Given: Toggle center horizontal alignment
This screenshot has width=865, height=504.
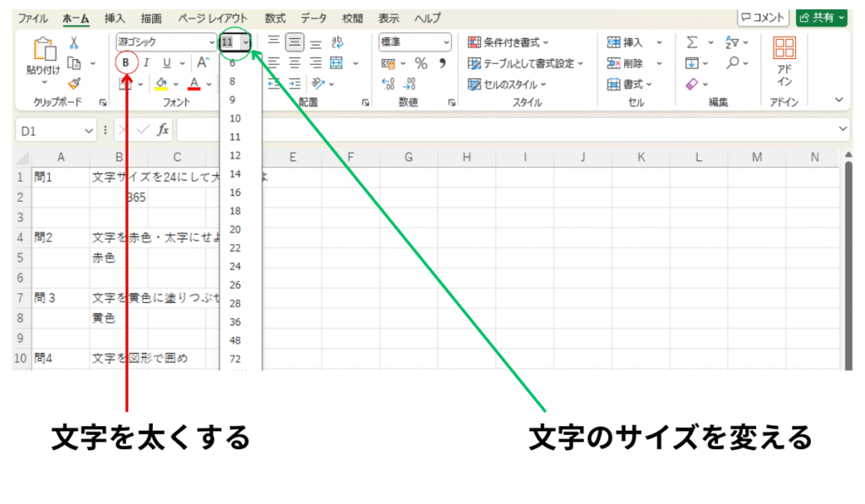Looking at the screenshot, I should 295,62.
